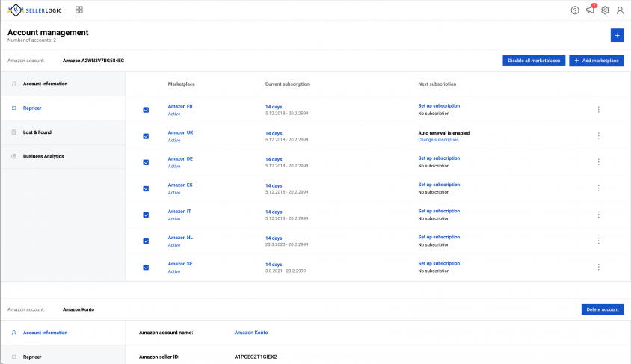Open the help question mark icon
Screen dimensions: 631x364
pyautogui.click(x=575, y=10)
